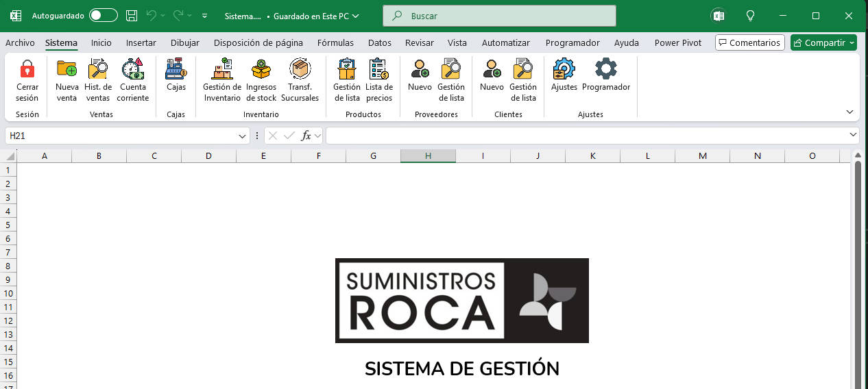
Task: Click the Insert Function fx icon
Action: tap(306, 136)
